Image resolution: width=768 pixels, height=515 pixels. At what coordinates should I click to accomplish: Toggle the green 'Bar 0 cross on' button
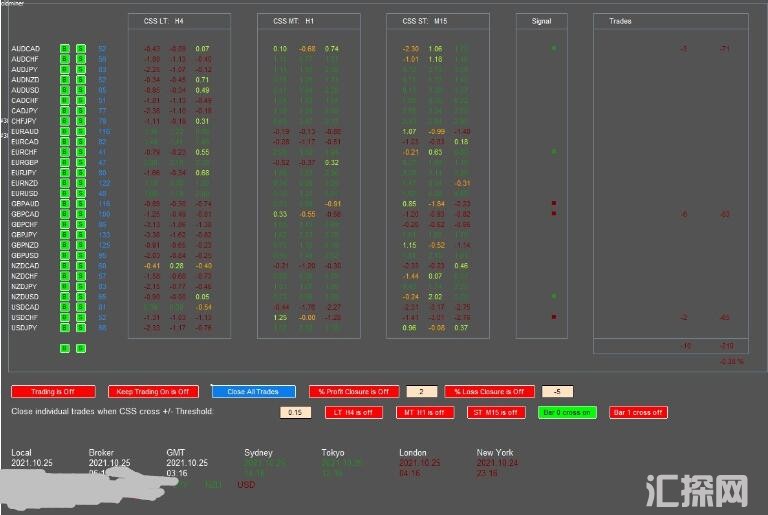coord(567,412)
